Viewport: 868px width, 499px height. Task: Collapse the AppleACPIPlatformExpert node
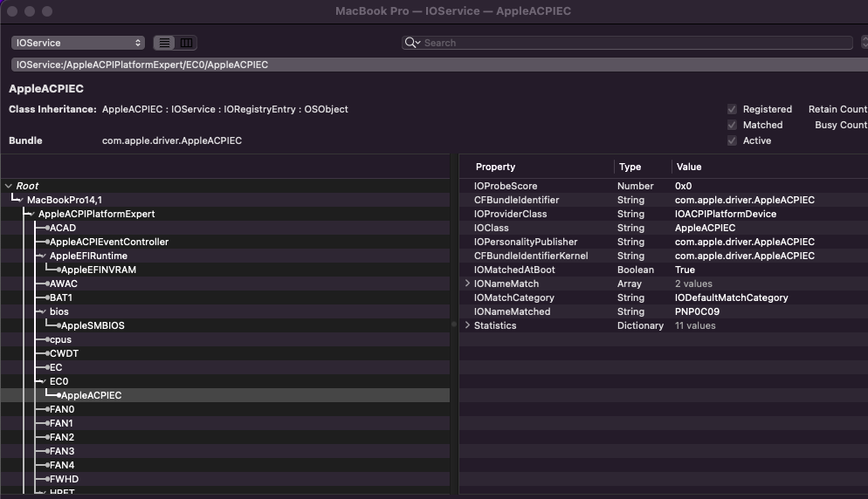pos(32,214)
